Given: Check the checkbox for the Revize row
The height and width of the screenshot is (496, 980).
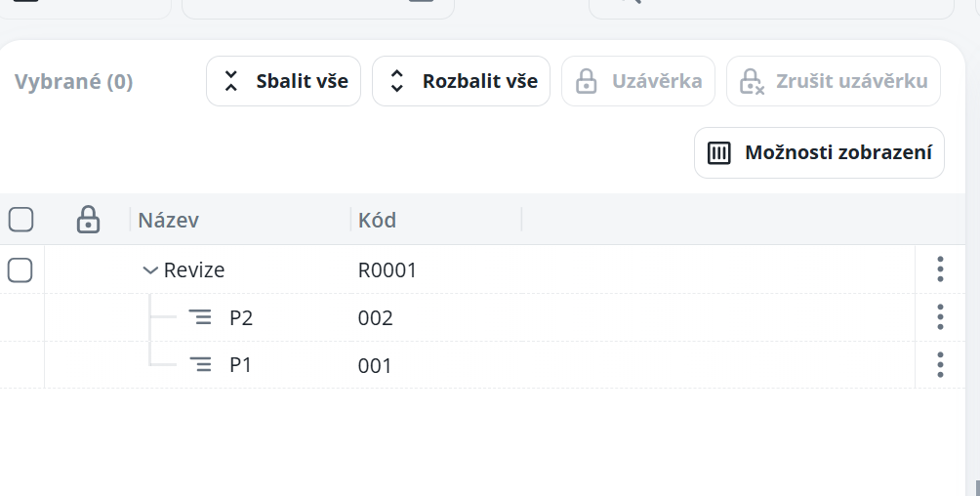Looking at the screenshot, I should coord(20,269).
